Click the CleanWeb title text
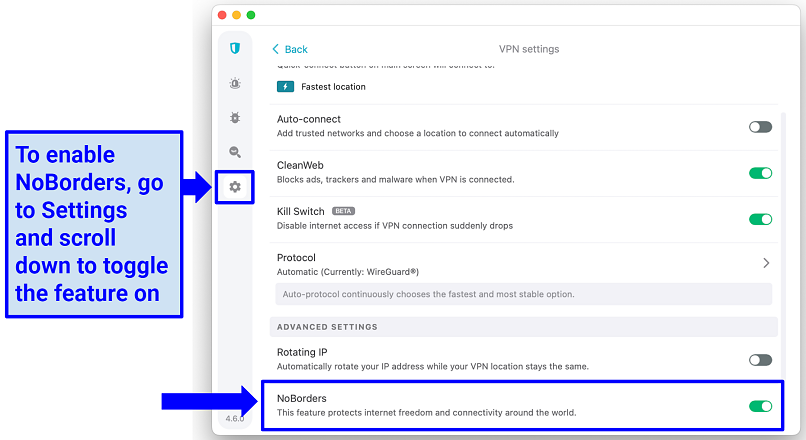 [300, 165]
